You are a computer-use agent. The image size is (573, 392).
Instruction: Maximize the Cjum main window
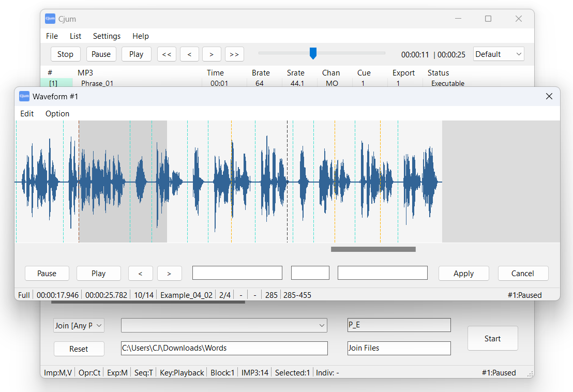488,19
